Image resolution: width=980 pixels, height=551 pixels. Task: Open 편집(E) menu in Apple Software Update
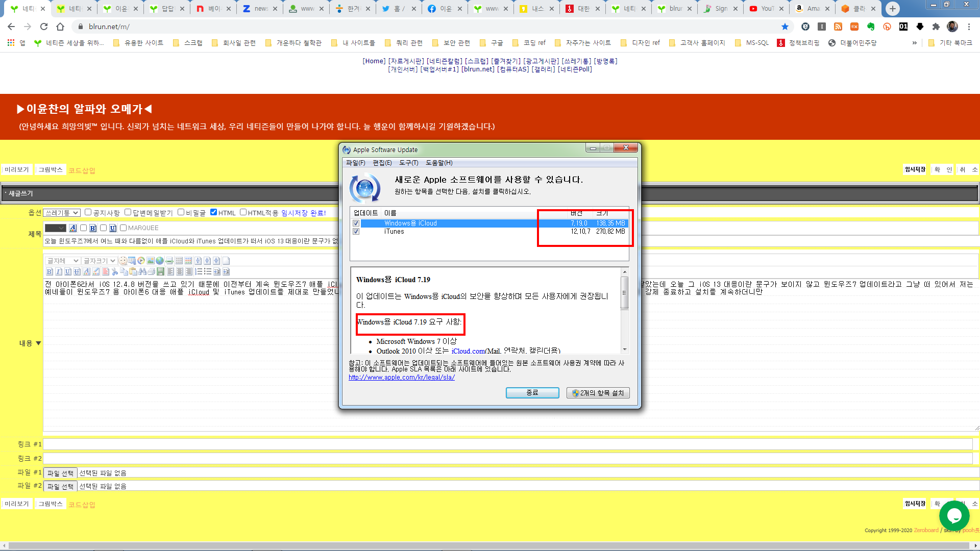coord(382,163)
